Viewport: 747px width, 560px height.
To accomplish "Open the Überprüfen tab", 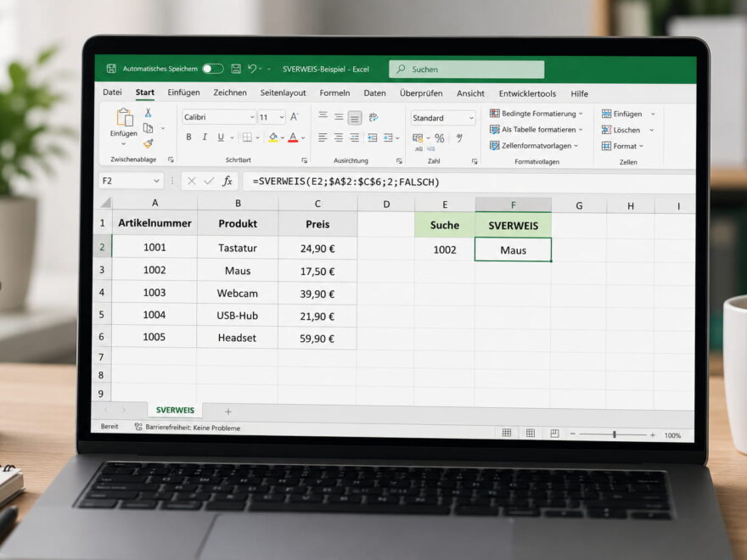I will [421, 93].
